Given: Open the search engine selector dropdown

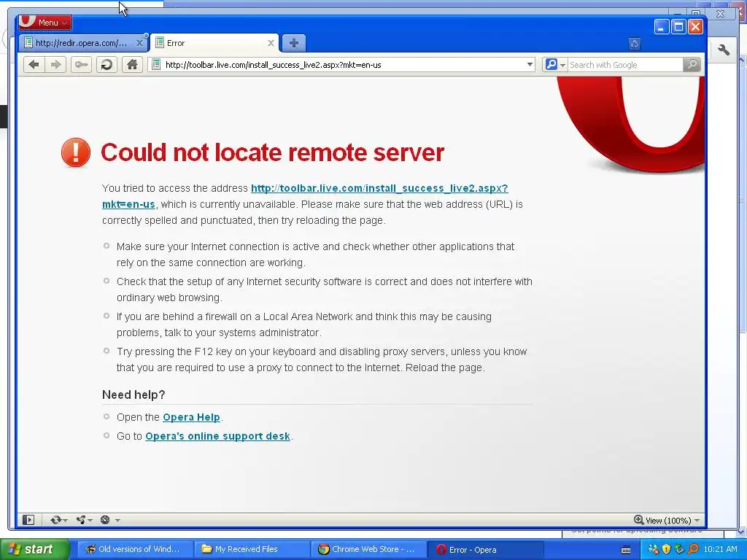Looking at the screenshot, I should click(x=555, y=64).
